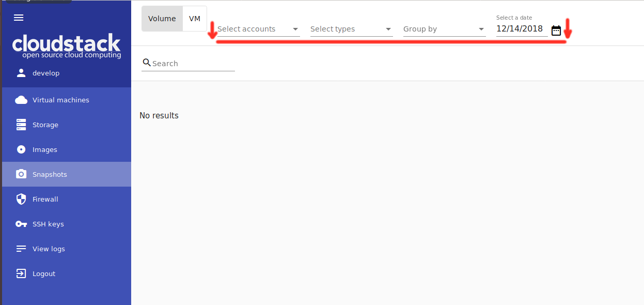Click the develop account label
Viewport: 644px width, 305px height.
[46, 73]
